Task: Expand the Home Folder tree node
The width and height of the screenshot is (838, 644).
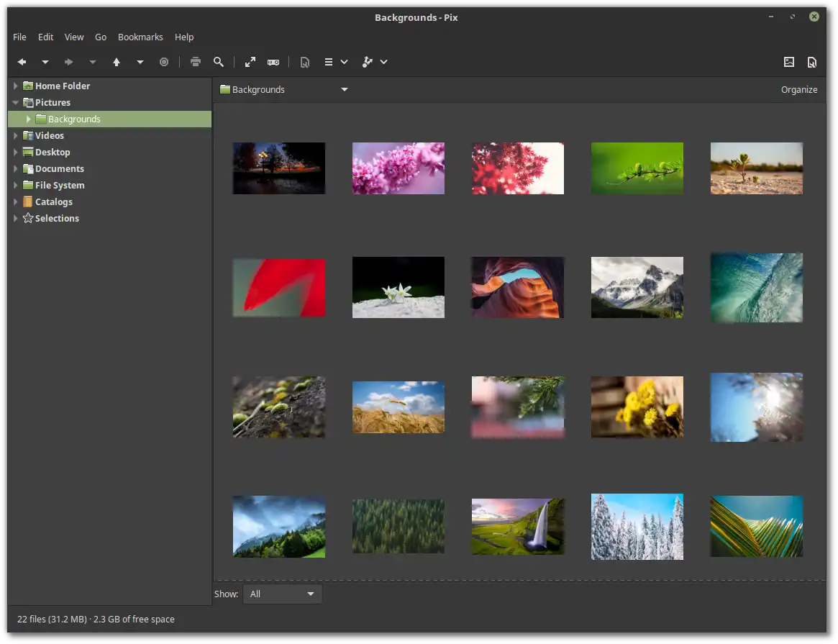Action: pyautogui.click(x=16, y=86)
